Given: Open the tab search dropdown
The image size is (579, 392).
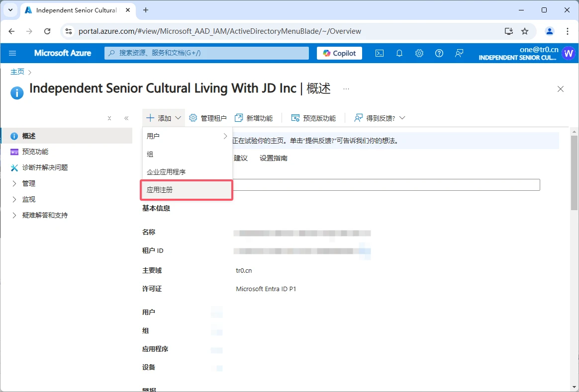Looking at the screenshot, I should [10, 10].
